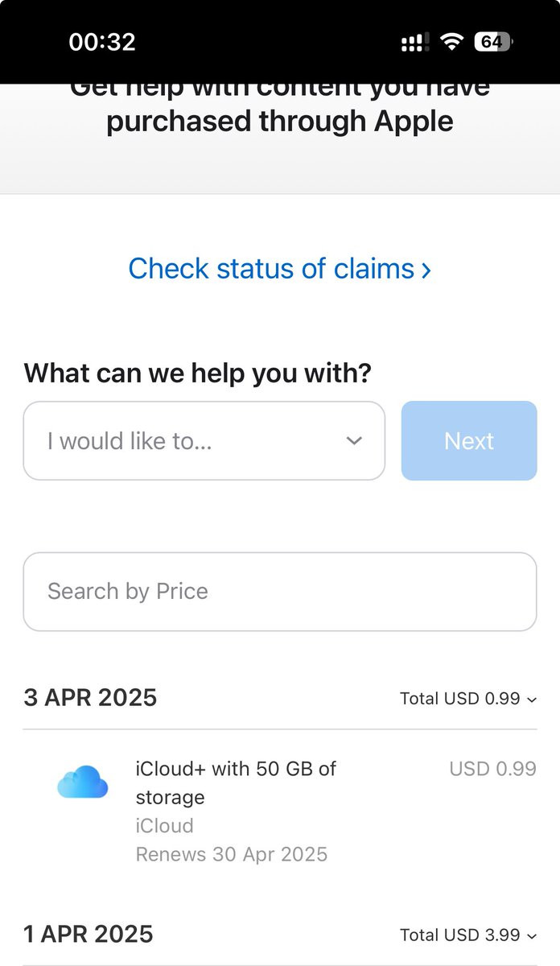Tap the battery level indicator
560x966 pixels.
(x=494, y=42)
